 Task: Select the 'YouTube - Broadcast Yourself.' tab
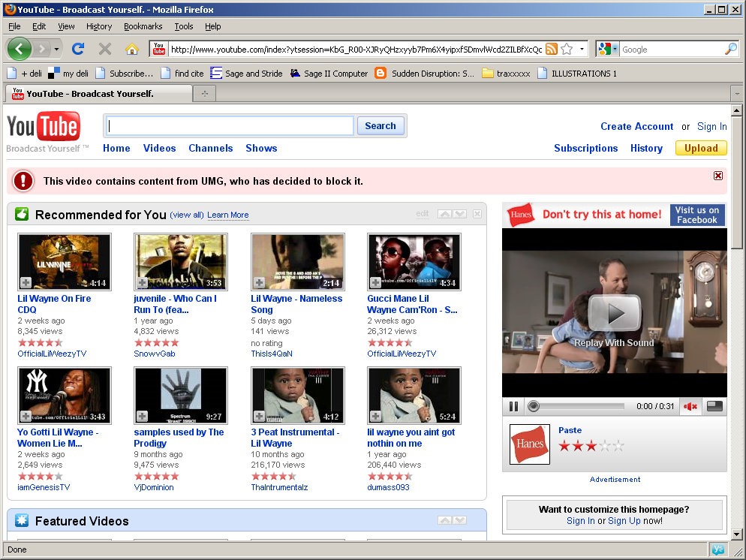tap(98, 93)
